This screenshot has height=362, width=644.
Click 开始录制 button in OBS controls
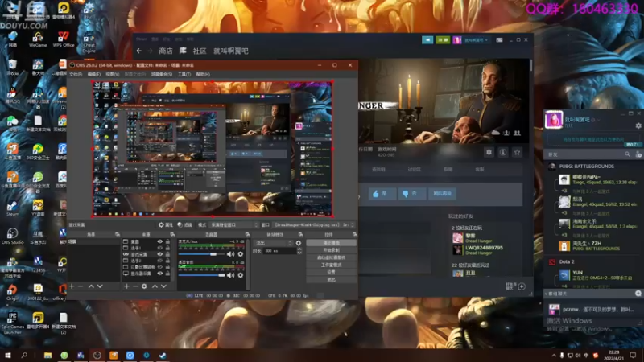click(x=331, y=250)
